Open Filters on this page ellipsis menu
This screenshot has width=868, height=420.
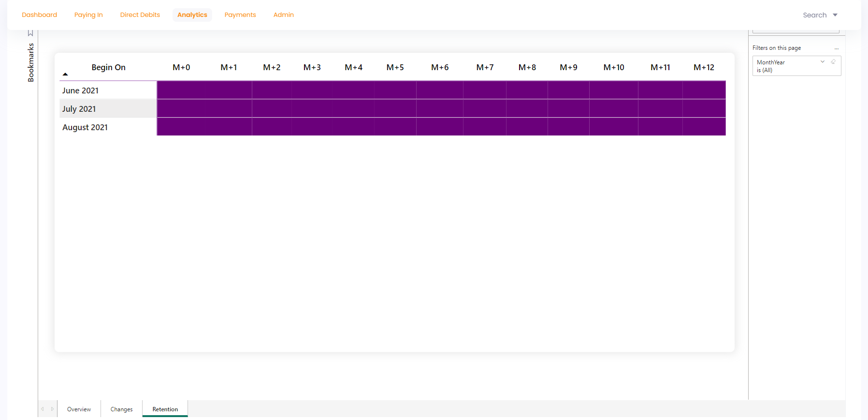tap(837, 48)
